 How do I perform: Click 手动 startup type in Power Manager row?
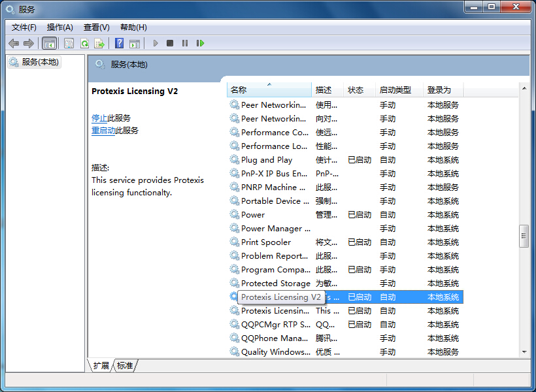(388, 229)
